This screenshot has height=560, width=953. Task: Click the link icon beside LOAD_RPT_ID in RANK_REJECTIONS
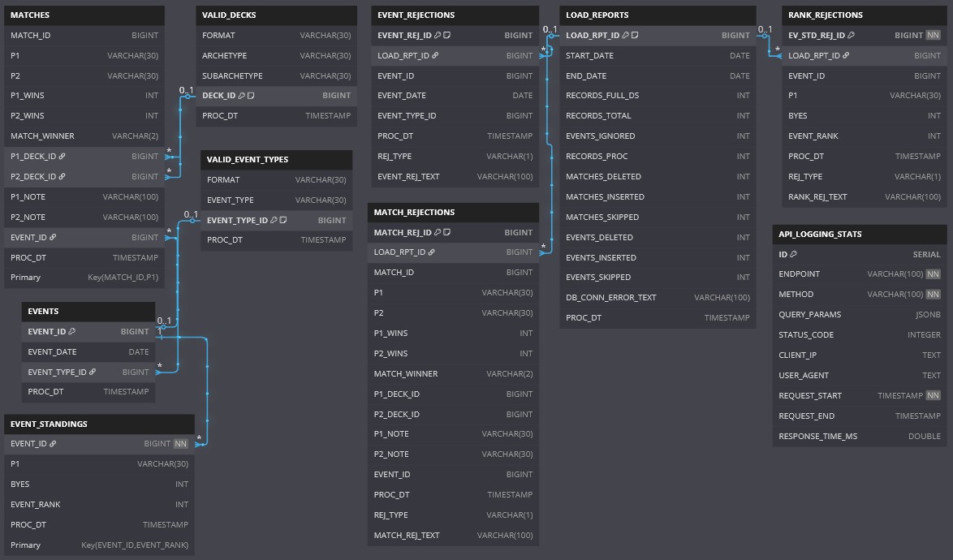coord(846,56)
